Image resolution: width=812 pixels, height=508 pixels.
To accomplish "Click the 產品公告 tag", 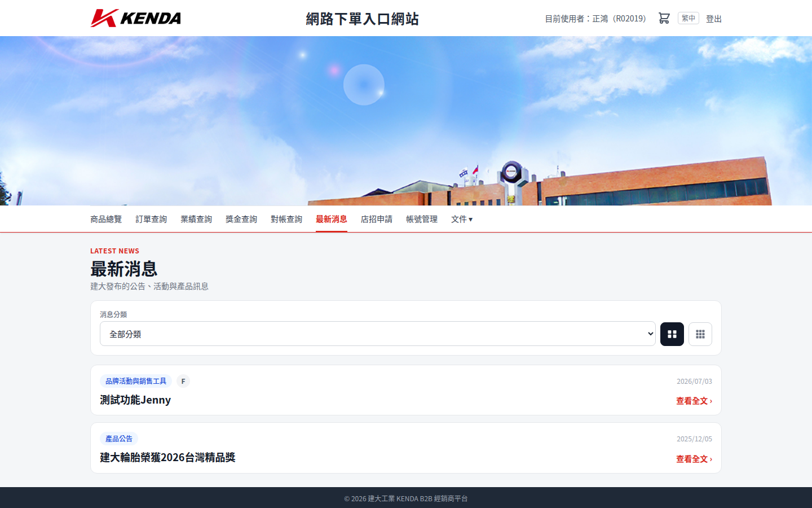I will tap(119, 439).
